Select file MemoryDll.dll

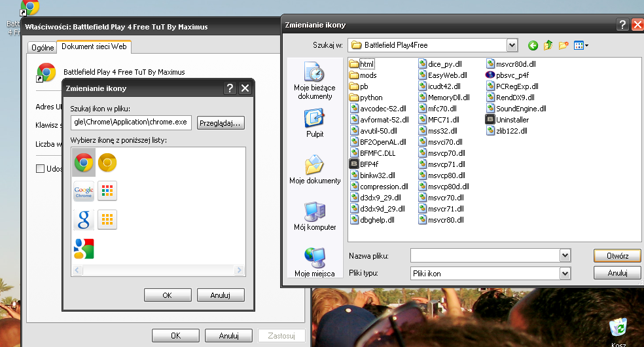point(444,98)
